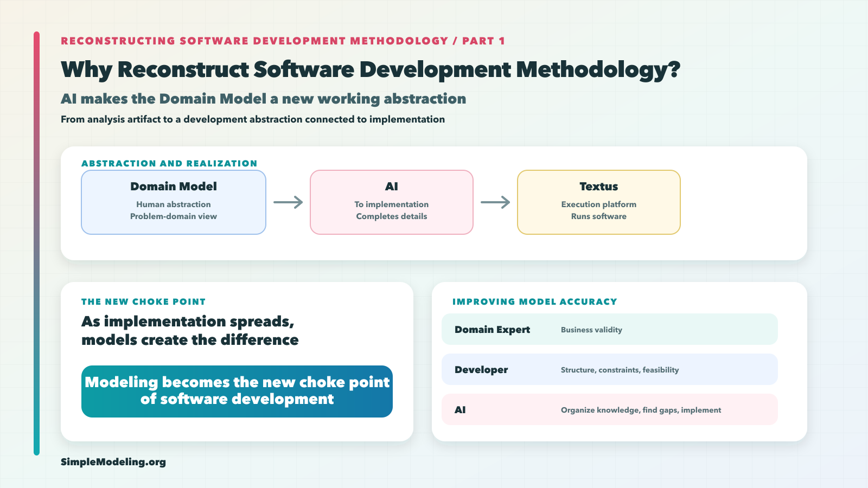The height and width of the screenshot is (488, 868).
Task: Click the AI row about organizing knowledge
Action: [610, 409]
